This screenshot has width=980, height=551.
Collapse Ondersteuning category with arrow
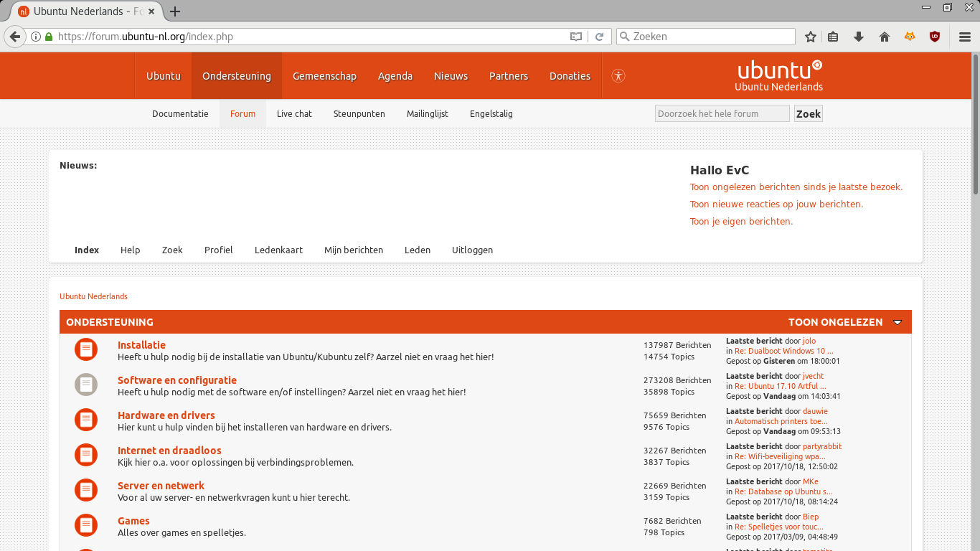(897, 322)
